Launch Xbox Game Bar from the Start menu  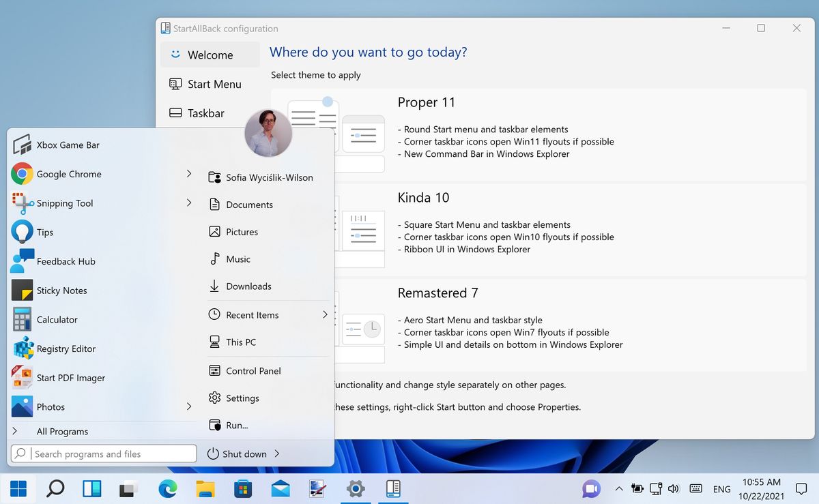69,145
